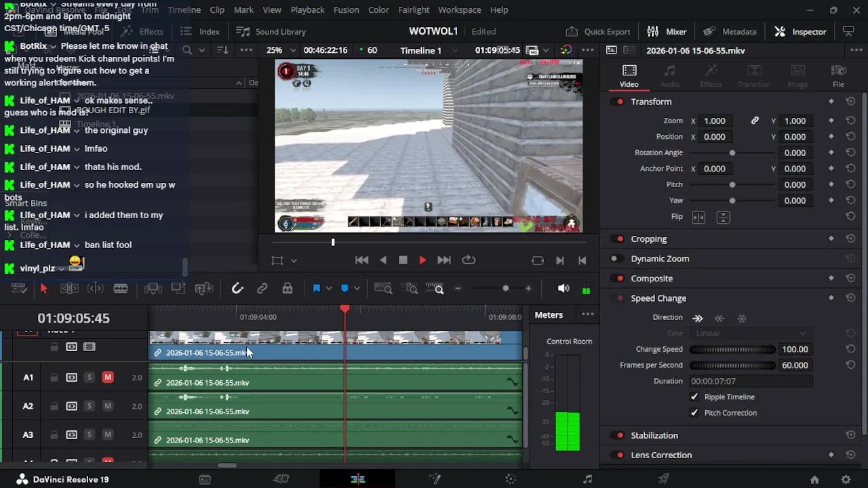Stop playback in the viewer
Viewport: 868px width, 488px height.
point(403,260)
